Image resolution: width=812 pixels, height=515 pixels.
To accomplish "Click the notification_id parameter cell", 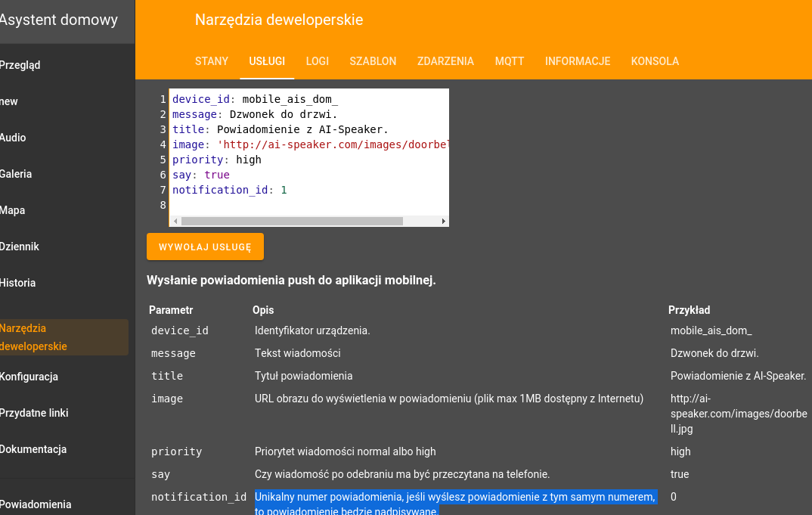I will pyautogui.click(x=199, y=497).
